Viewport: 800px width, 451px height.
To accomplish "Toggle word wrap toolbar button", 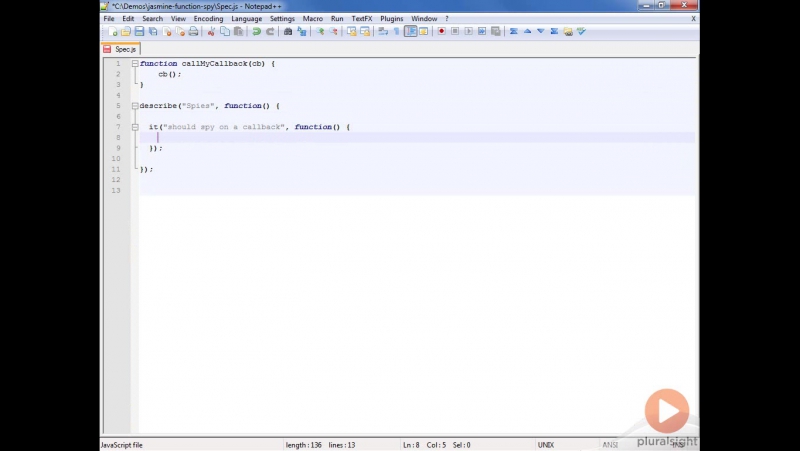I will point(383,32).
